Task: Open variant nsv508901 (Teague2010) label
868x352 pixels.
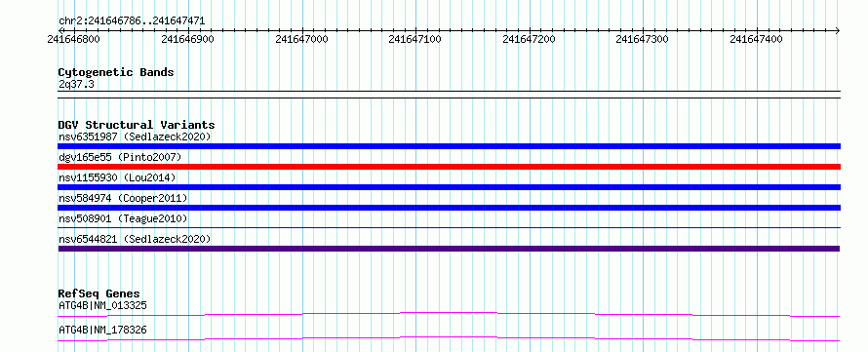Action: tap(123, 218)
